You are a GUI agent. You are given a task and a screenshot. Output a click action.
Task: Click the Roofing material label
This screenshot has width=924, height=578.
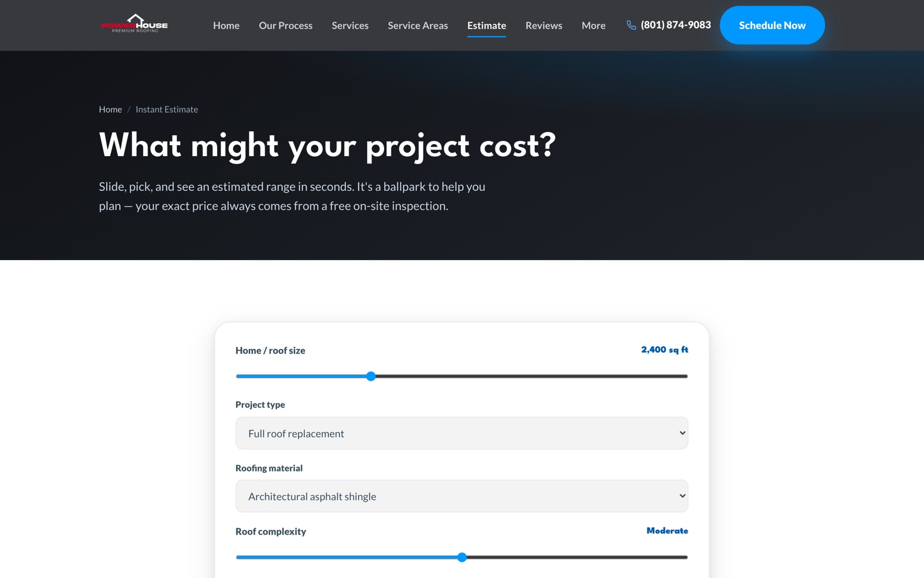pyautogui.click(x=269, y=468)
